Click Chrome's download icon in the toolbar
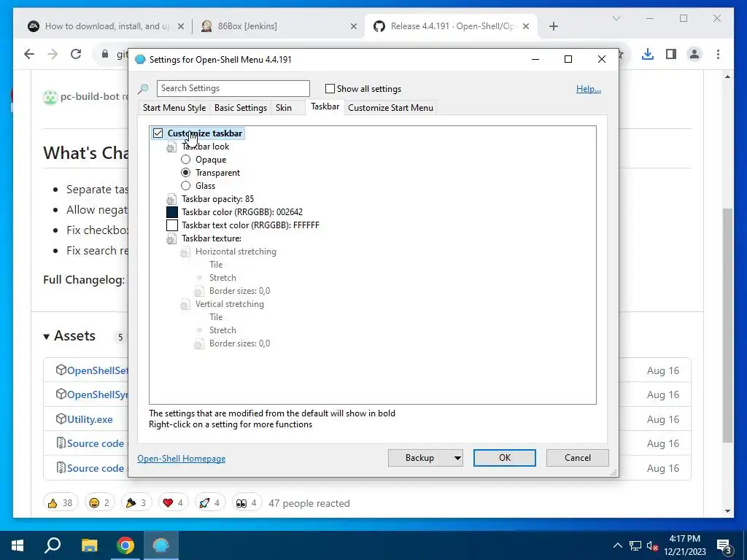Viewport: 747px width, 560px height. click(x=648, y=54)
